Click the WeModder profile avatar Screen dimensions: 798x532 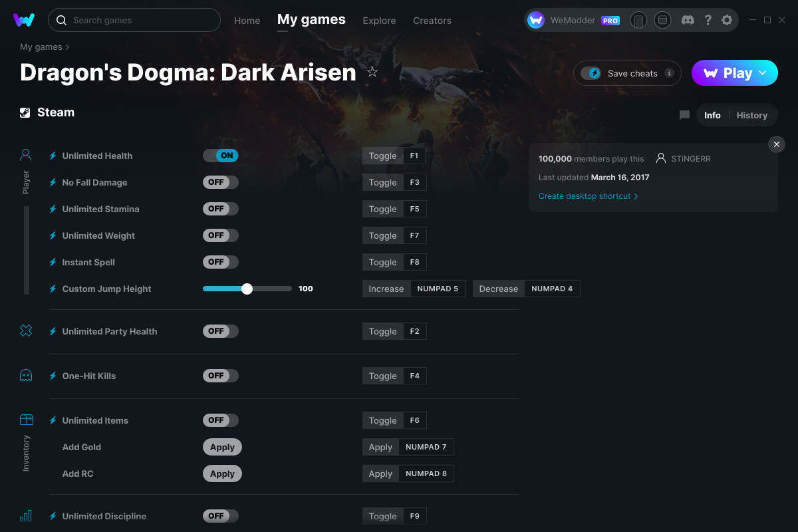tap(536, 20)
